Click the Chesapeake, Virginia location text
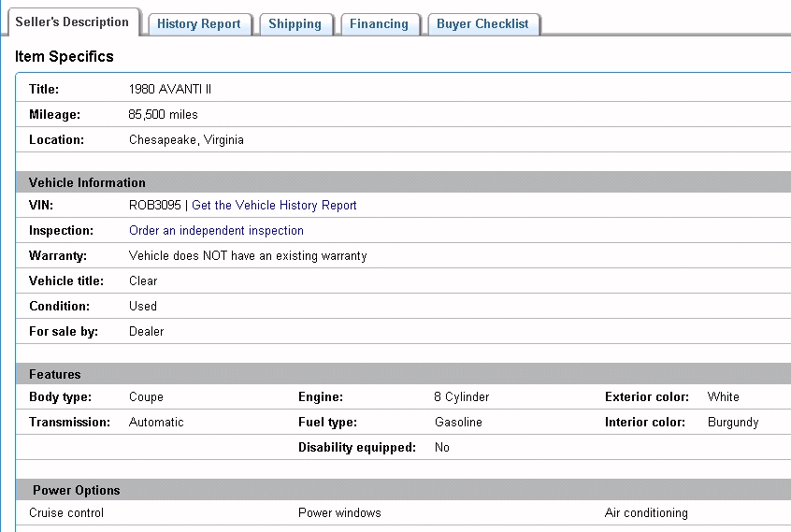 click(x=186, y=140)
